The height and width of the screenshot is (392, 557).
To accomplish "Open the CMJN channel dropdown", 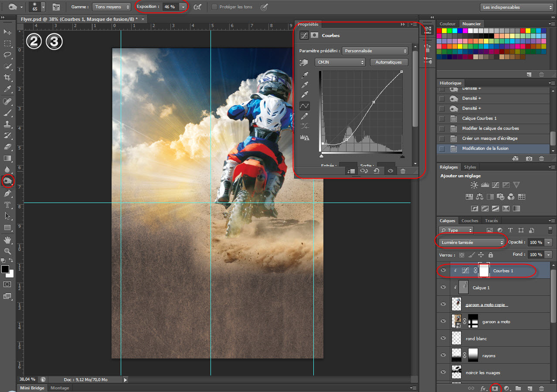I will pos(340,62).
